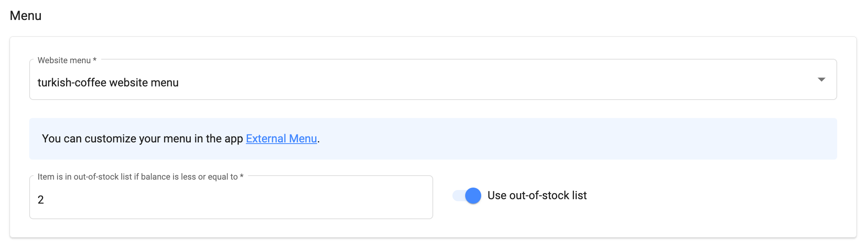
Task: Click the toggle track behind the knob
Action: (x=457, y=196)
